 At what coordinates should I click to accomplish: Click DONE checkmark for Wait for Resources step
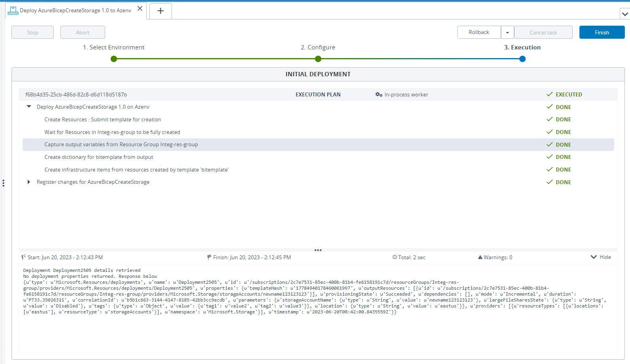tap(549, 132)
